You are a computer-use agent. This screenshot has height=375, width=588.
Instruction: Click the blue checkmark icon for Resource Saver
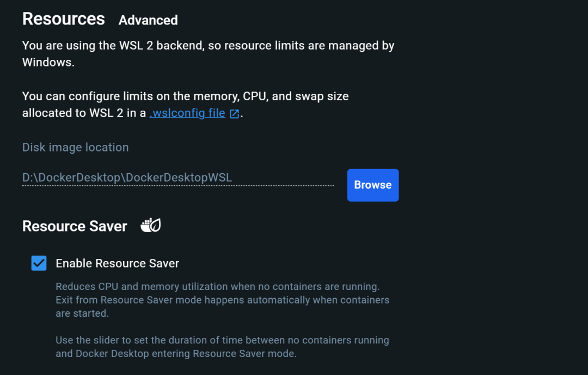(38, 263)
